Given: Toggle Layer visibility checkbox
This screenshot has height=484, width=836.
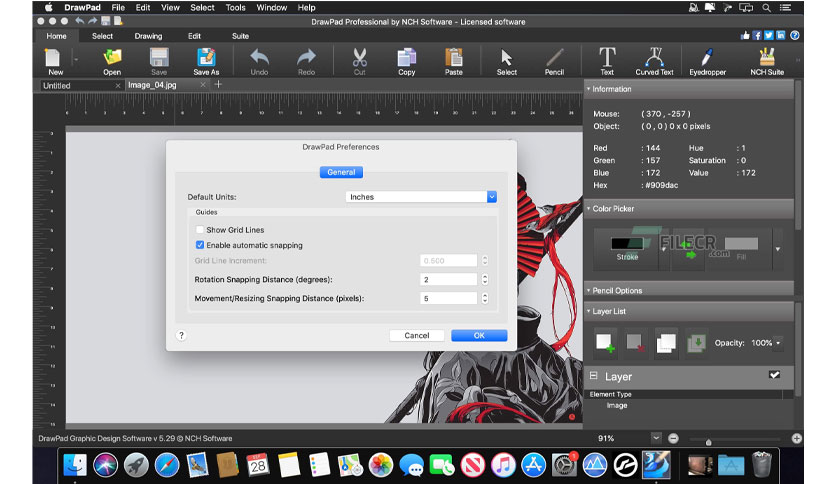Looking at the screenshot, I should pos(774,375).
